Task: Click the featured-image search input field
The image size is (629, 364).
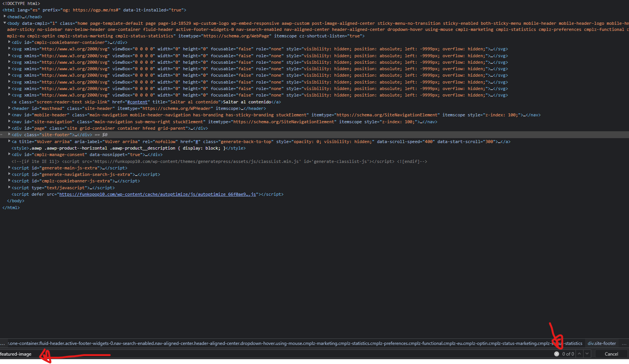Action: [x=275, y=354]
